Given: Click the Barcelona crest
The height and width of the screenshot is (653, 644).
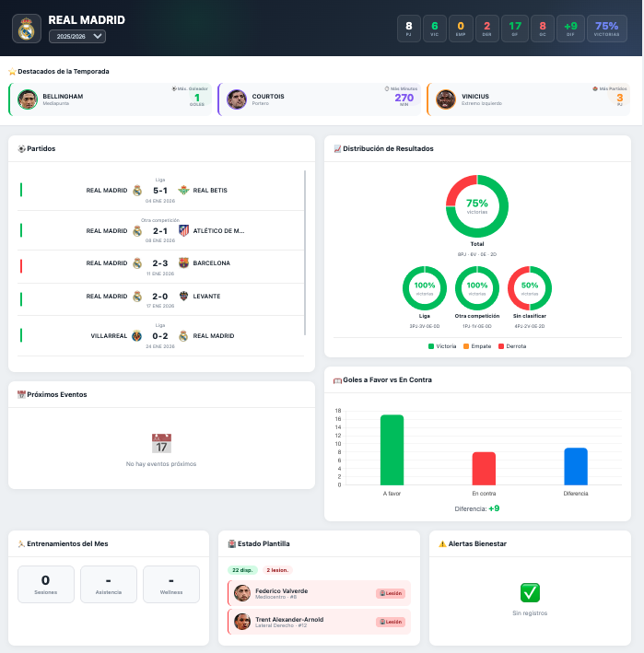Looking at the screenshot, I should click(183, 262).
